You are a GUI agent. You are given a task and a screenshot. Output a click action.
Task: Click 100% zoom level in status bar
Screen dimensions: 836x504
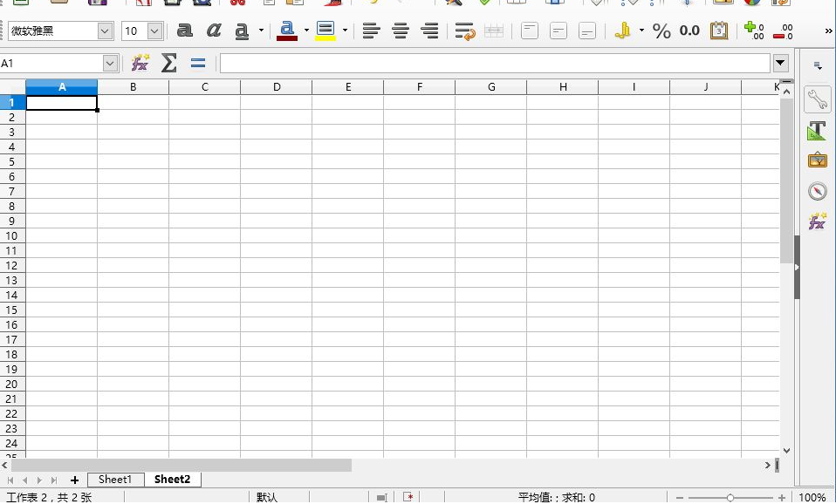812,498
